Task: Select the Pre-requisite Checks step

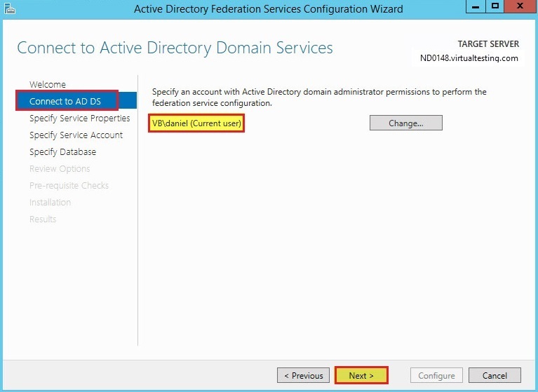Action: [x=69, y=185]
